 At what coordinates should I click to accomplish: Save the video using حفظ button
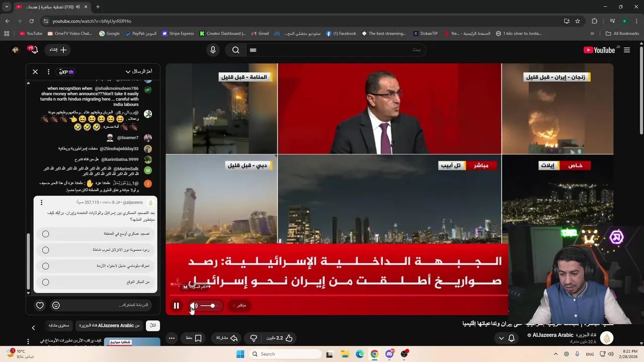coord(193,338)
